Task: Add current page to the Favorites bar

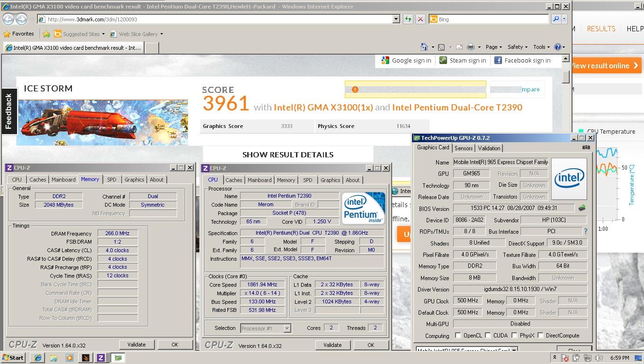Action: 46,34
